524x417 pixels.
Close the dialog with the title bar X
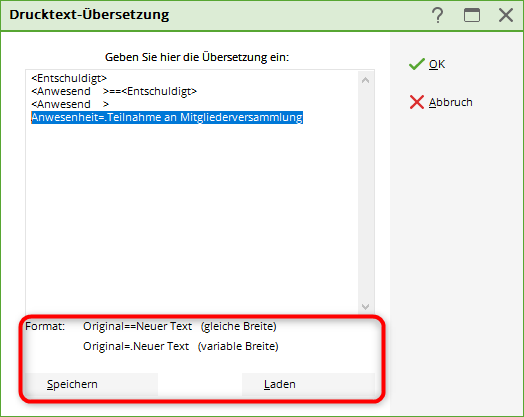506,15
